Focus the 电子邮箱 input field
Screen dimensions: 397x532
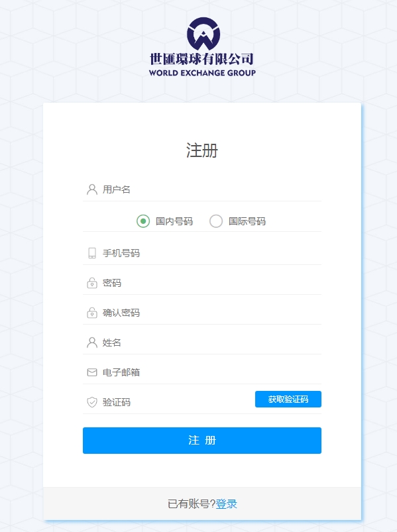[x=202, y=372]
